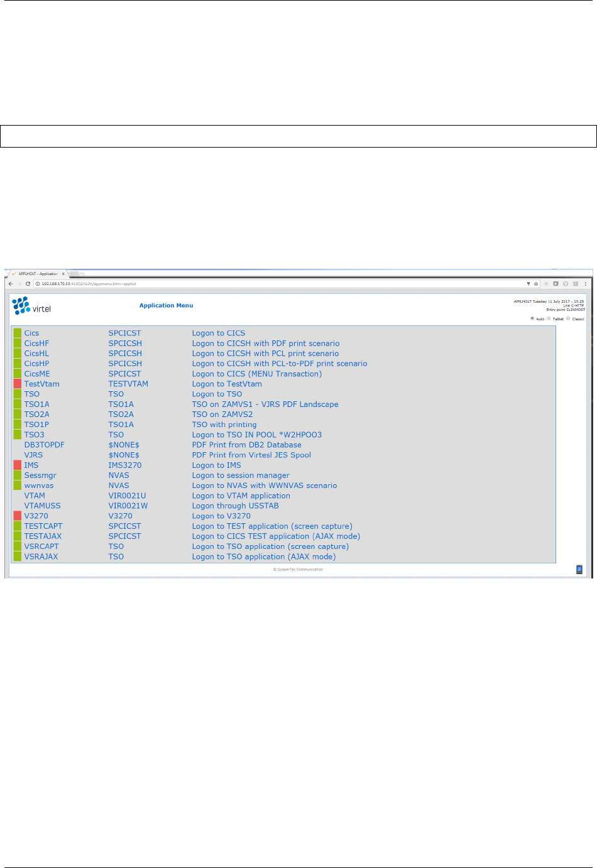Viewport: 597px width, 868px height.
Task: Click 'Logon to CICSH with PDF print scenario'
Action: (266, 344)
